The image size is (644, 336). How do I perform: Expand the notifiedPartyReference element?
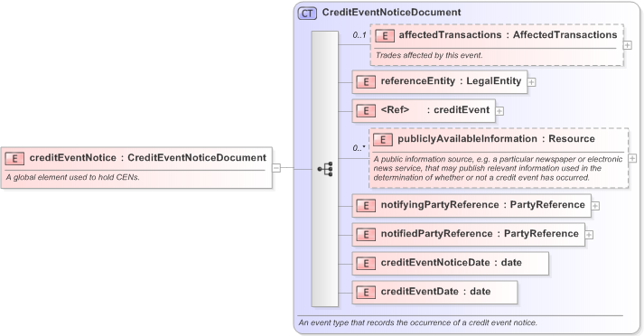click(589, 235)
